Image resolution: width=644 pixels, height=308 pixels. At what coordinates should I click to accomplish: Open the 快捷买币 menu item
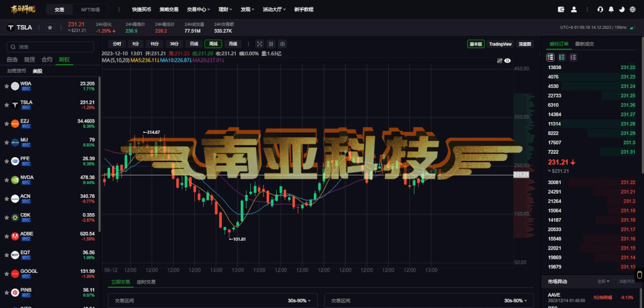pyautogui.click(x=142, y=9)
